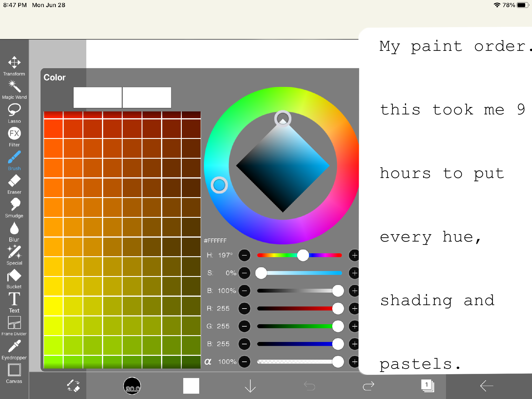Choose the Lasso selection tool
Screen dimensions: 532x399
pyautogui.click(x=14, y=113)
